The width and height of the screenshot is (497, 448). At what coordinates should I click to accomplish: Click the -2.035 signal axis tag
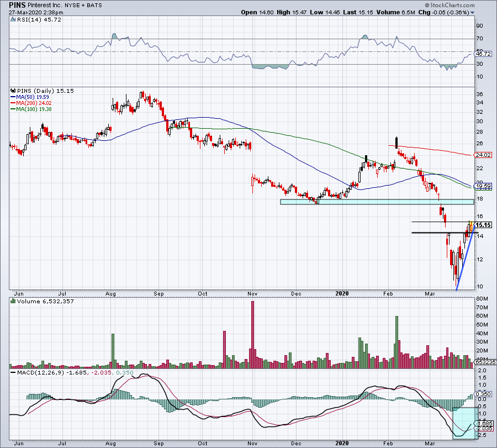pos(484,429)
